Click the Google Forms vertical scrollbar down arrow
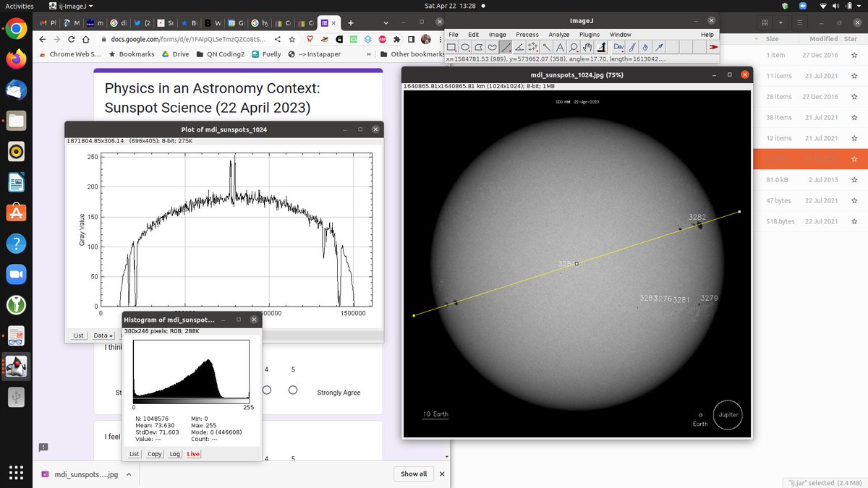 click(x=448, y=455)
